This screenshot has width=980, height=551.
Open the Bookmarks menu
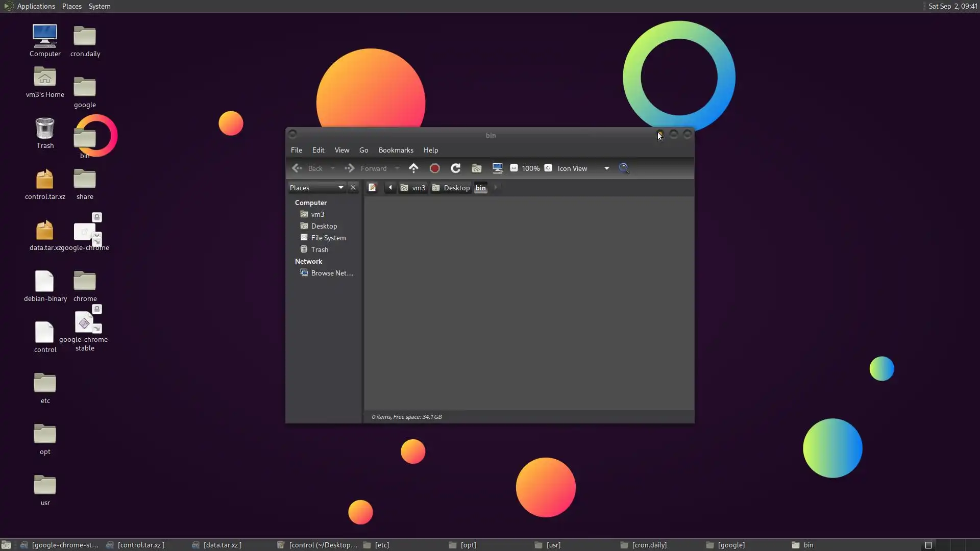click(x=396, y=150)
